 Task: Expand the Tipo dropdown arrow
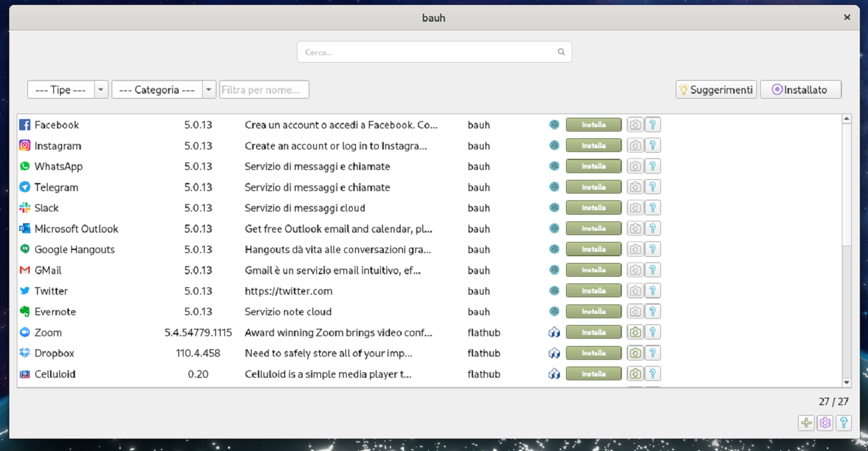(x=102, y=89)
